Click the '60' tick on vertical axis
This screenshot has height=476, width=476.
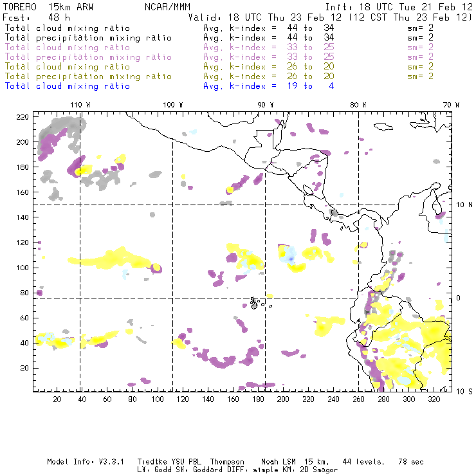tap(24, 318)
